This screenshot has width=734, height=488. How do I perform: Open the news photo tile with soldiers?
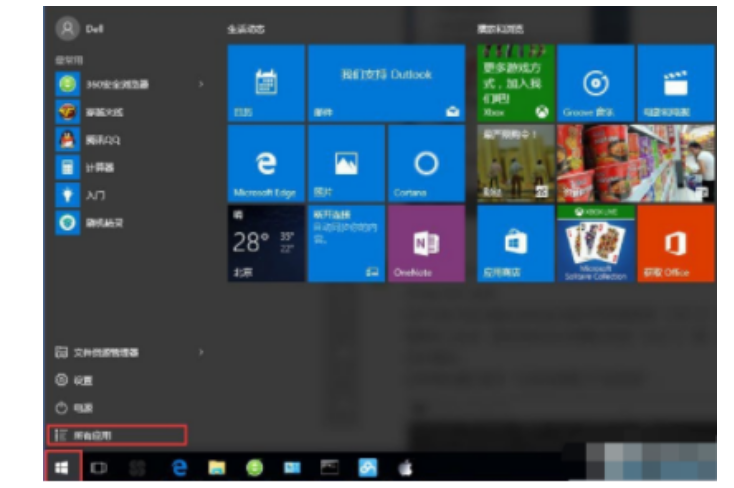tap(515, 163)
